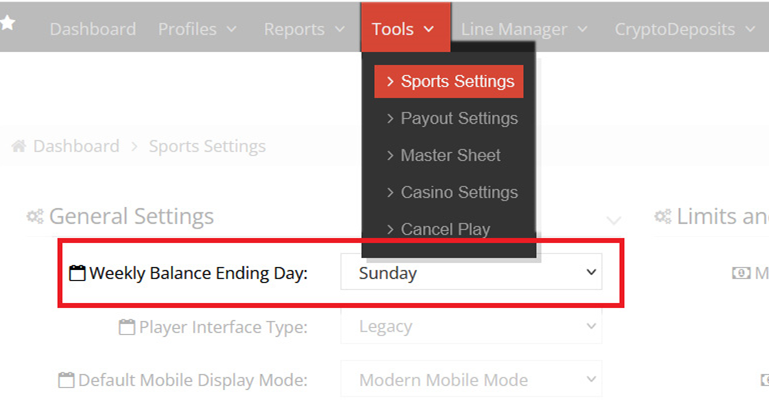Click icon beside Default Mobile Display Mode
The width and height of the screenshot is (769, 408).
66,381
